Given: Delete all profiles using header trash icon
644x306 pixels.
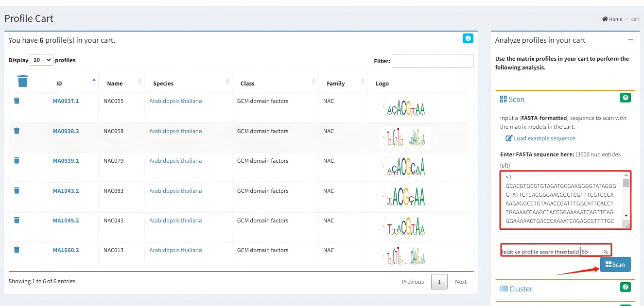Looking at the screenshot, I should 23,81.
